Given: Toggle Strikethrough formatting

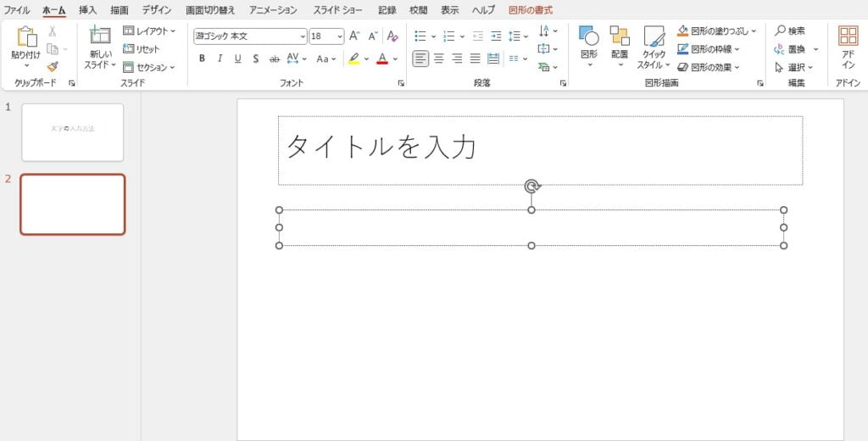Looking at the screenshot, I should coord(274,59).
